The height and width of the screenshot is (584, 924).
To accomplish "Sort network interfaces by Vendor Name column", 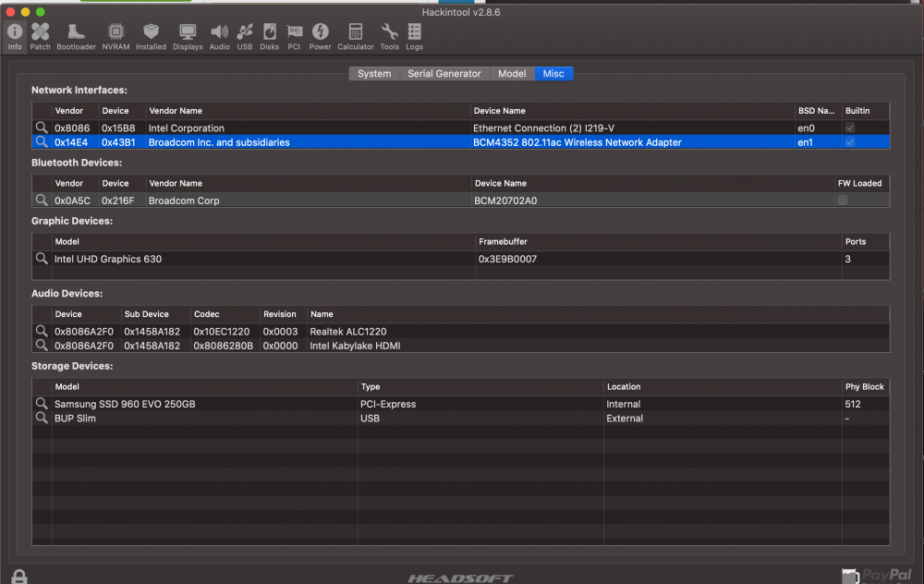I will (x=307, y=111).
